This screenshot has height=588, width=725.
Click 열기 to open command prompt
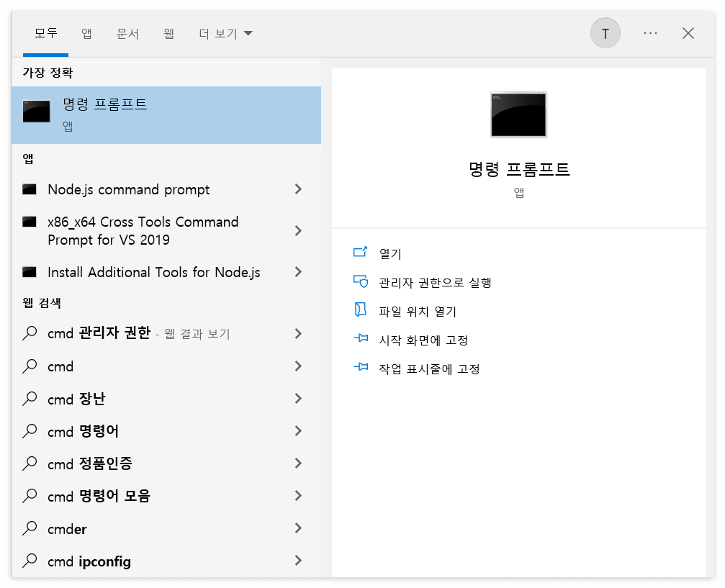tap(390, 253)
